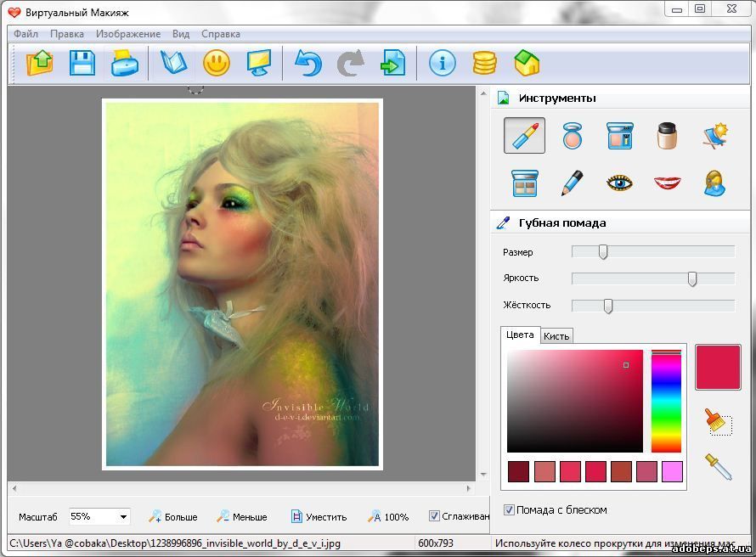Image resolution: width=756 pixels, height=557 pixels.
Task: Open the Справка menu
Action: [221, 34]
